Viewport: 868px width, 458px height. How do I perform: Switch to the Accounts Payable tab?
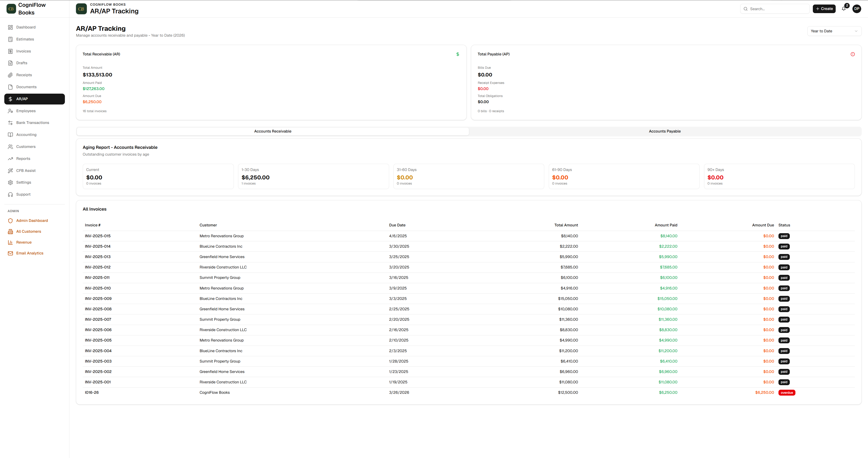click(665, 131)
